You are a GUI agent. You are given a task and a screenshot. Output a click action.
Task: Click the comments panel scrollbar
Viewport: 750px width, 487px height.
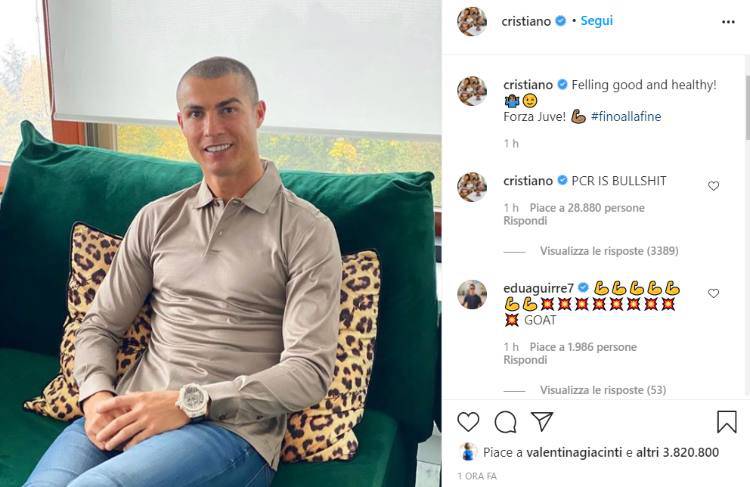[x=747, y=107]
